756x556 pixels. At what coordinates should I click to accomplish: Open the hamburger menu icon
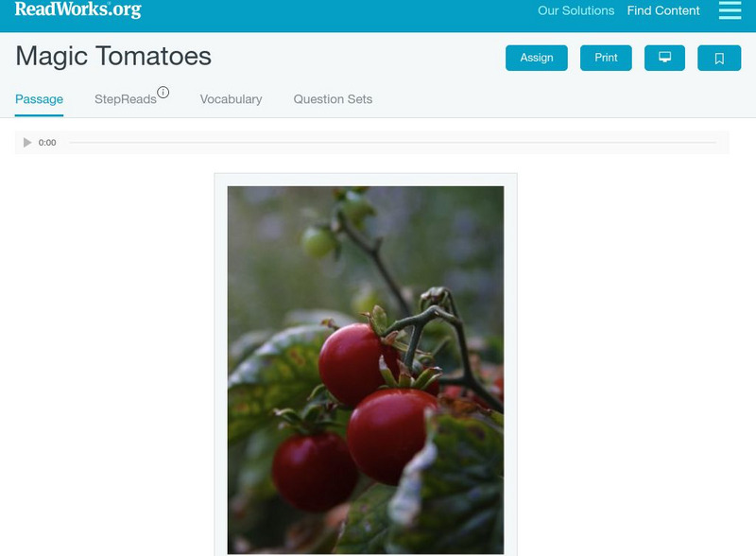730,10
